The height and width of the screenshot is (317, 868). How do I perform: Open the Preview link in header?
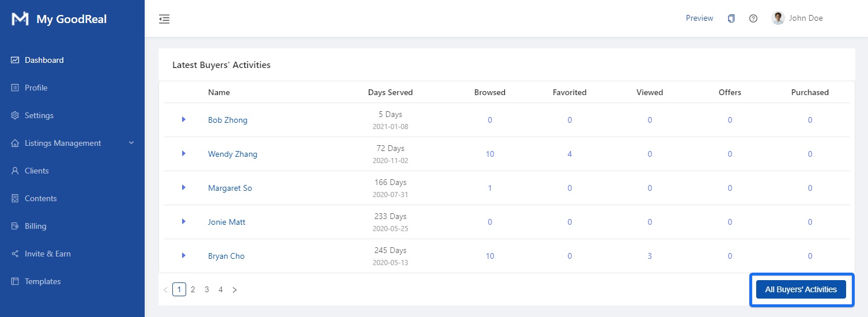point(699,18)
